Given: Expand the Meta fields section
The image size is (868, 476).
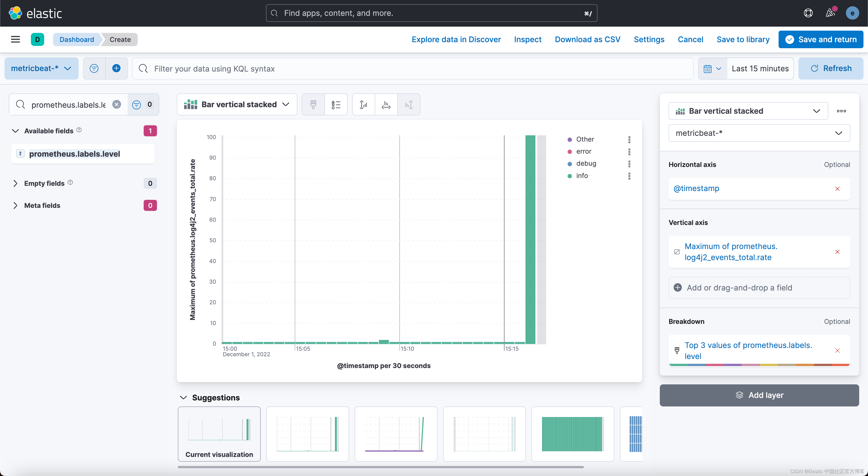Looking at the screenshot, I should pos(16,206).
